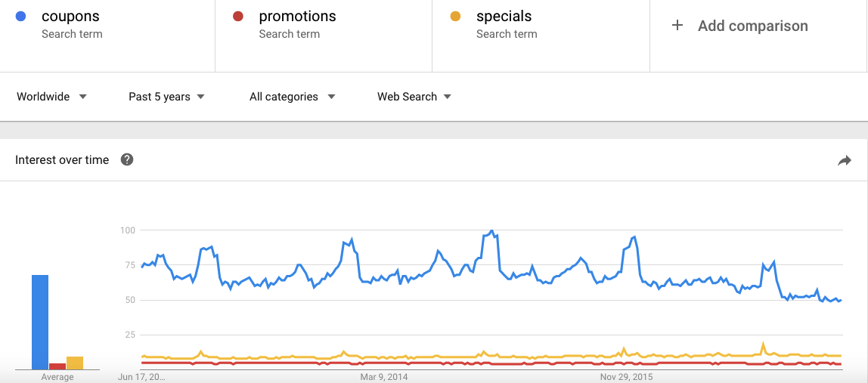The image size is (868, 383).
Task: Open the Interest over time help icon
Action: point(127,160)
